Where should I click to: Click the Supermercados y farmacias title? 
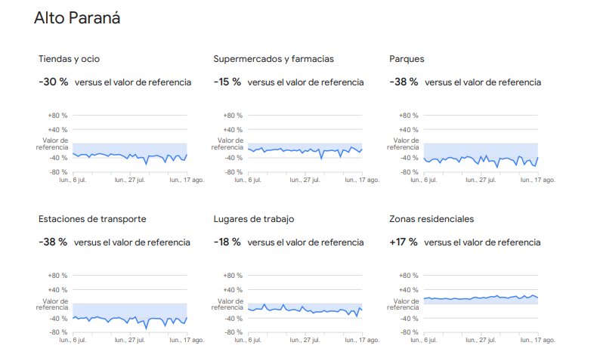[x=274, y=59]
